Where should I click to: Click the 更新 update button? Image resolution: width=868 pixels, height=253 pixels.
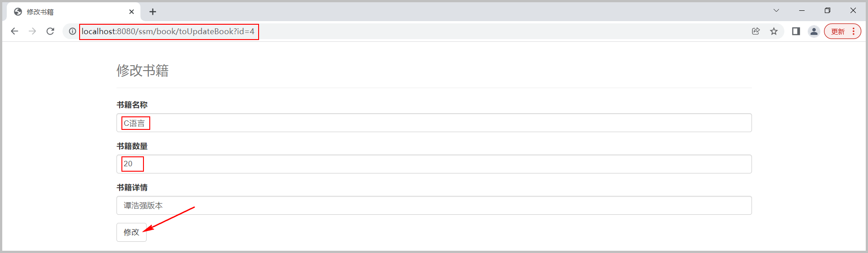(x=838, y=31)
